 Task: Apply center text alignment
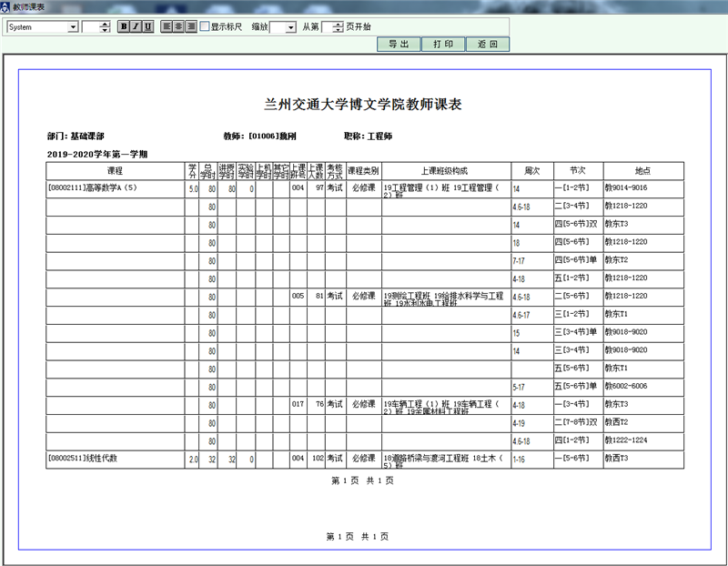tap(179, 27)
